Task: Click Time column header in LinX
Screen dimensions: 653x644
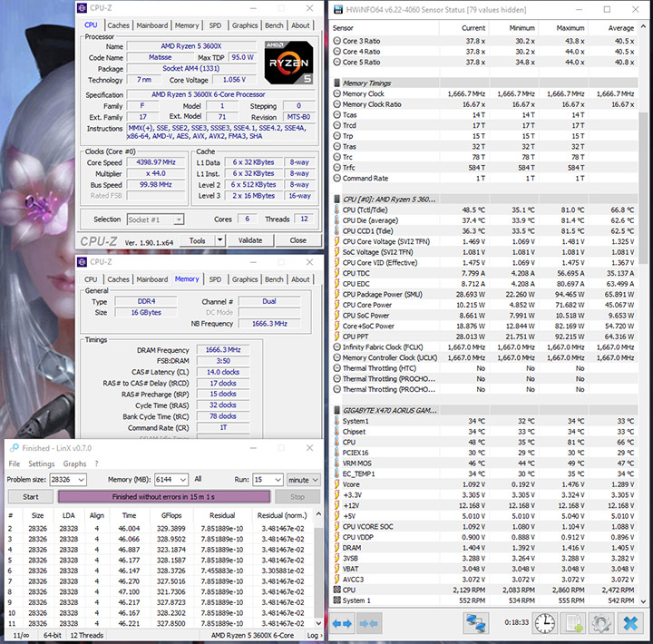Action: pos(129,515)
